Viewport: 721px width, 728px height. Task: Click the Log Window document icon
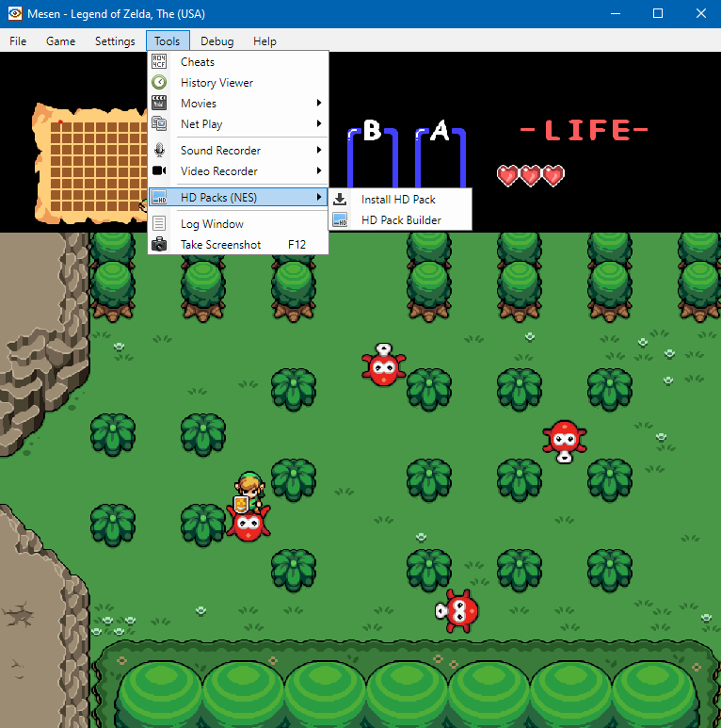[x=159, y=223]
